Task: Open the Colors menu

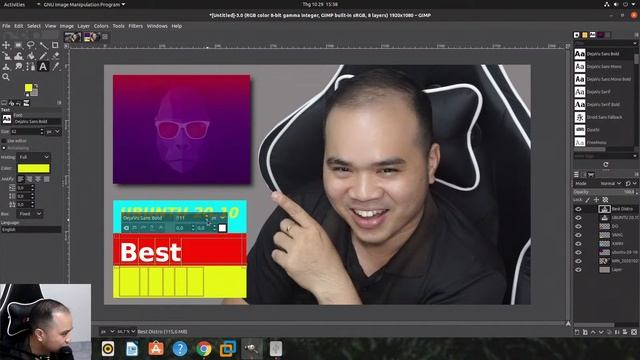Action: point(101,26)
